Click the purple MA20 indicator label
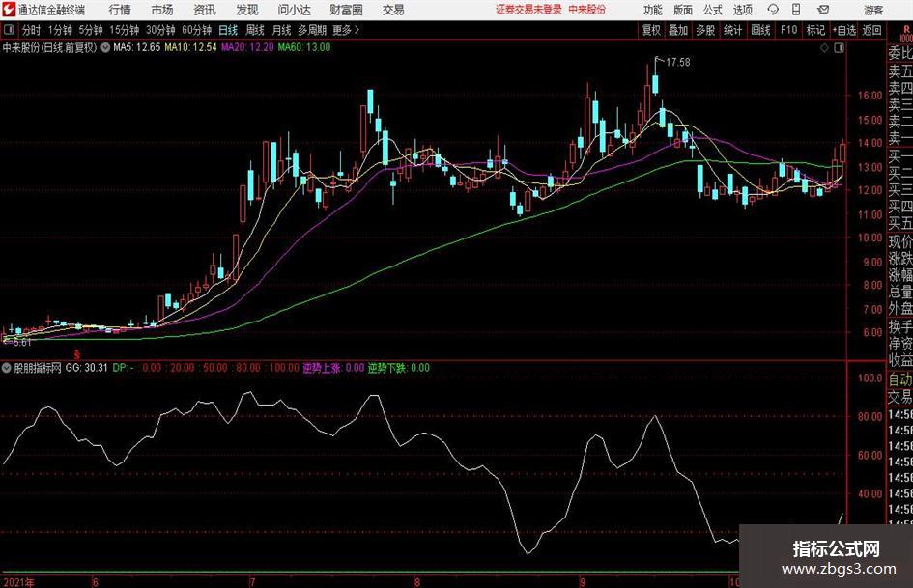Screen dimensions: 913x588 [247, 47]
